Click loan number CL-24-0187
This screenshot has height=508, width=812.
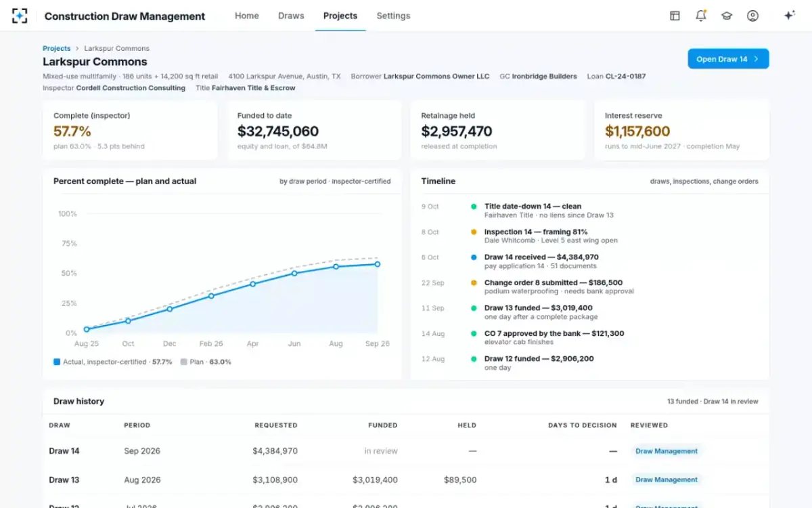click(625, 77)
